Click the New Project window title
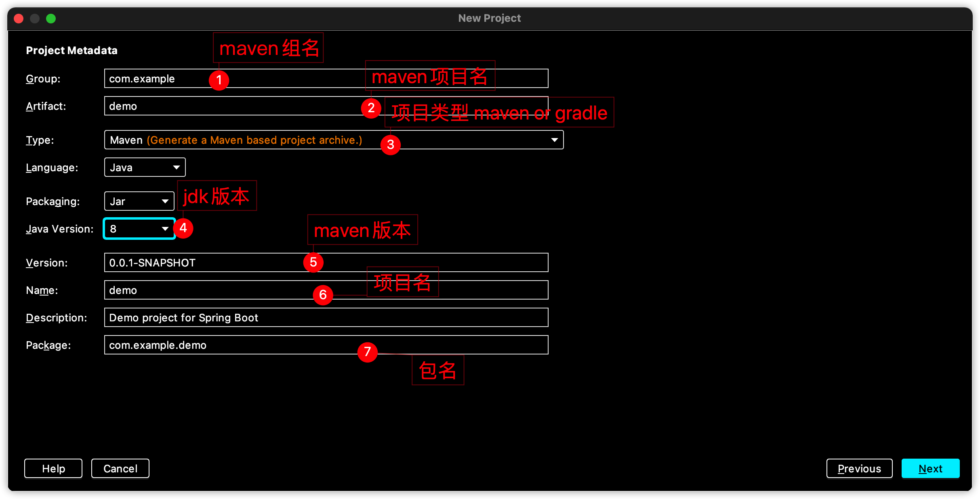 coord(489,18)
